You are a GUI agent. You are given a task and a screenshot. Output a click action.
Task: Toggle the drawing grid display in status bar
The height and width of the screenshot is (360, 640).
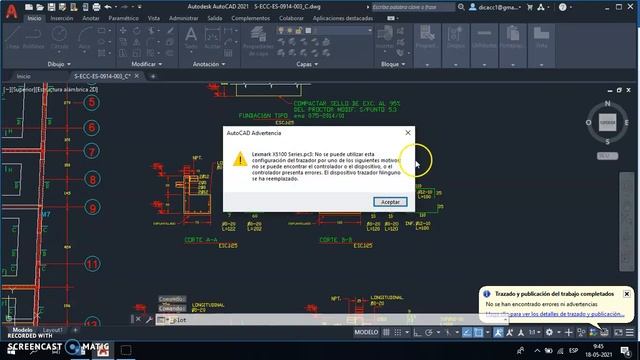click(x=386, y=332)
